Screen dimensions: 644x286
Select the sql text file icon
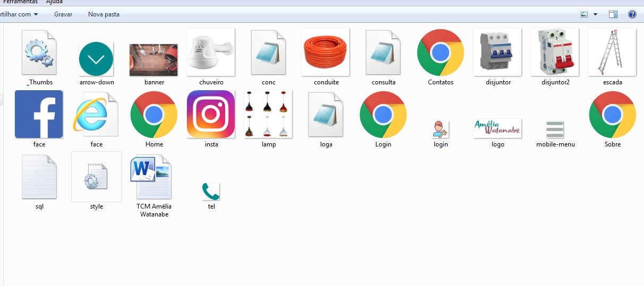click(39, 177)
